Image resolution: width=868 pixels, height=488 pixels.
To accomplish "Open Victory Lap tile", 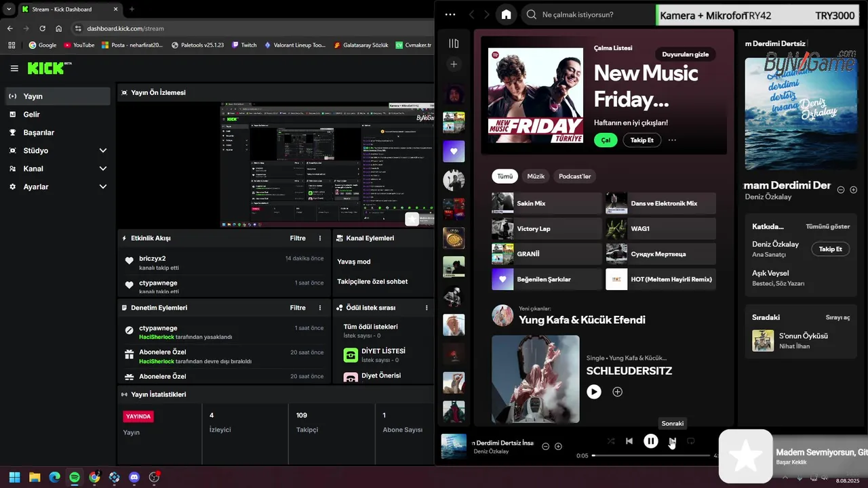I will coord(547,228).
